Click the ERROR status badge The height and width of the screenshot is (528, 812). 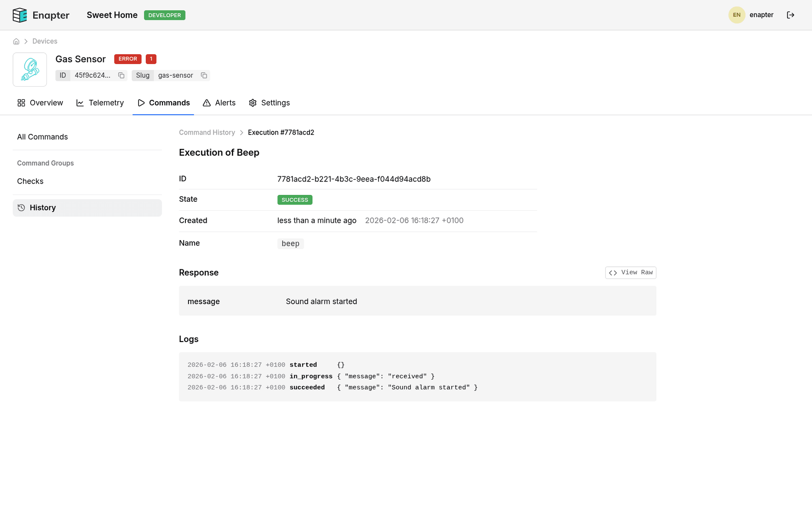(x=128, y=59)
